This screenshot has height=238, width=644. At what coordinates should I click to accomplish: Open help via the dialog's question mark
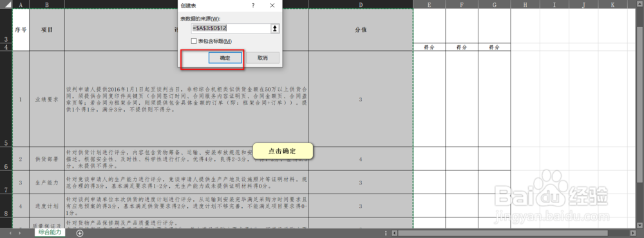[253, 5]
